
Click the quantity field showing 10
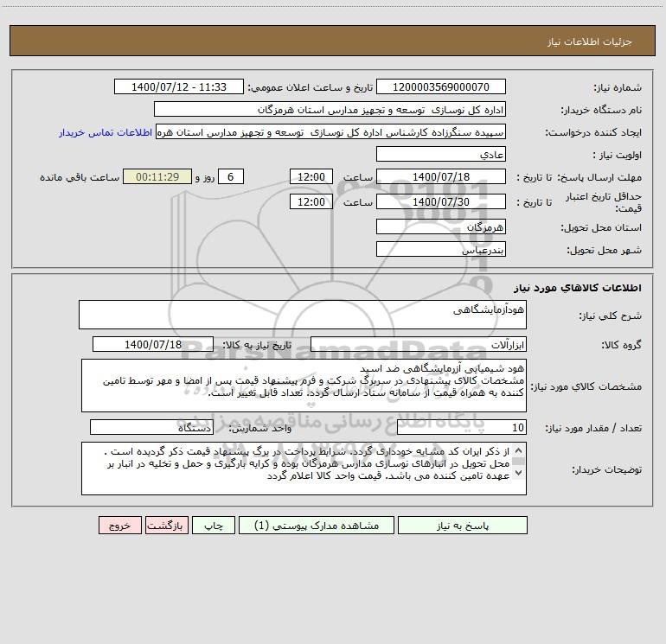coord(462,428)
